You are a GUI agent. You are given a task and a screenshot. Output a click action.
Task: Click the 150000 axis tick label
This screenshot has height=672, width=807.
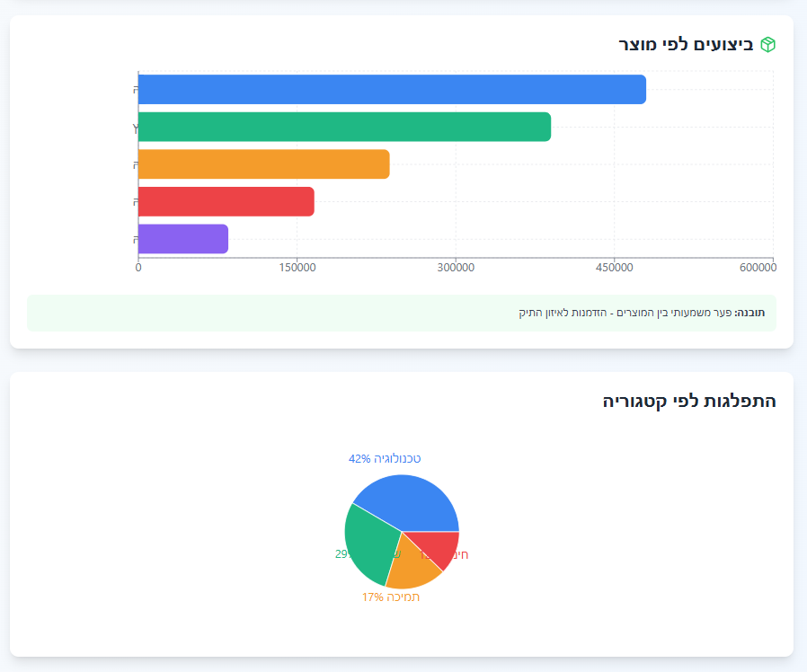[297, 268]
